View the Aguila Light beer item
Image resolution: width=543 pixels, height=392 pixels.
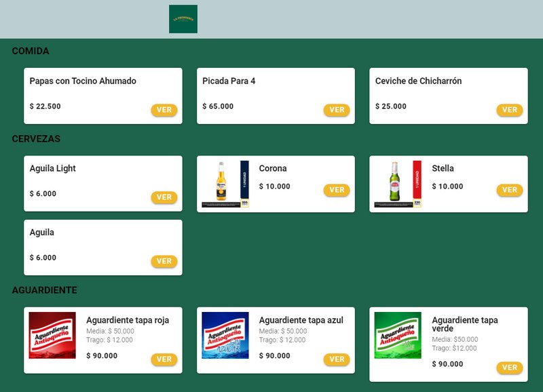coord(164,197)
